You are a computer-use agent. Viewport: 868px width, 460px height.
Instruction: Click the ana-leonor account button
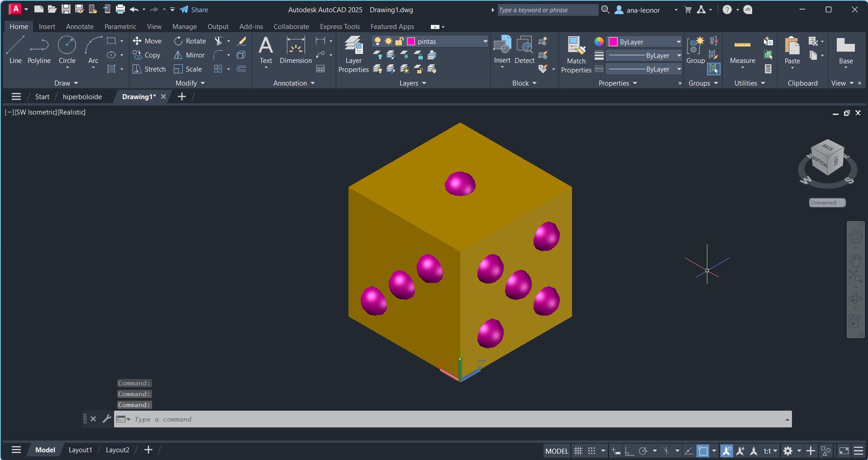click(638, 10)
